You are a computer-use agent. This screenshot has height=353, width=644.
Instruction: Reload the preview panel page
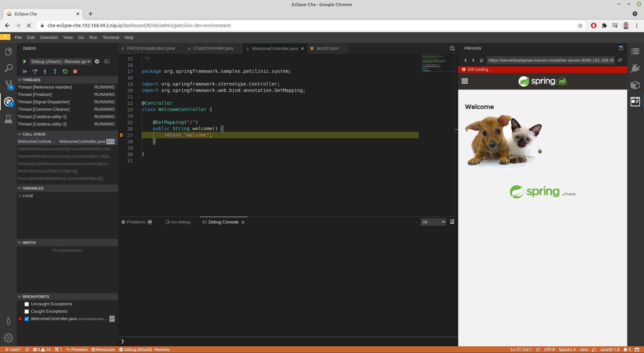(x=481, y=60)
